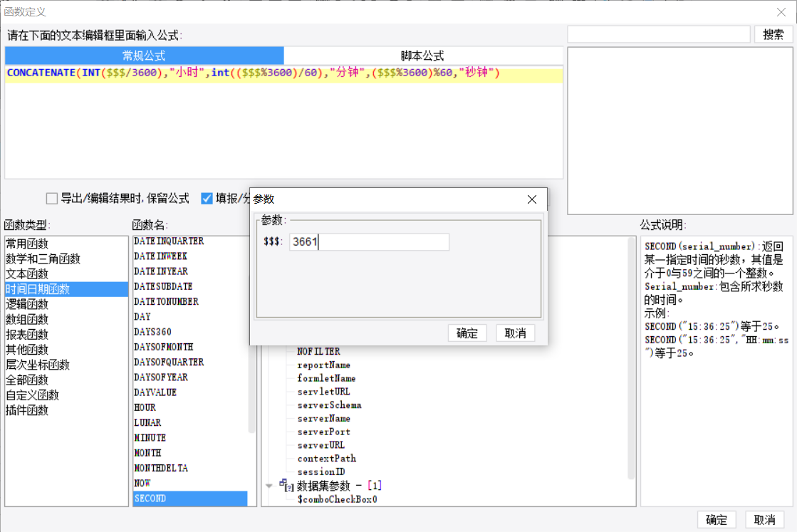The image size is (797, 532).
Task: Select 报表函数 category
Action: 66,334
